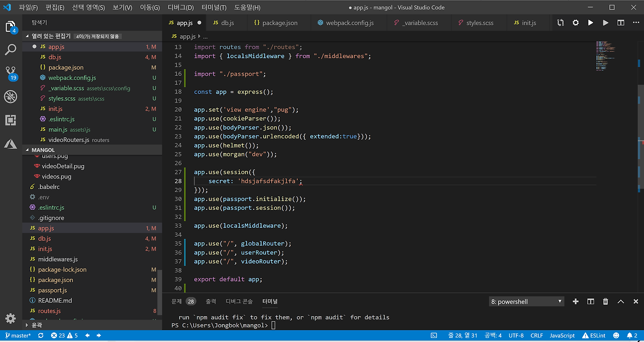644x342 pixels.
Task: Click the Manage gear icon at bottom left
Action: click(x=11, y=318)
